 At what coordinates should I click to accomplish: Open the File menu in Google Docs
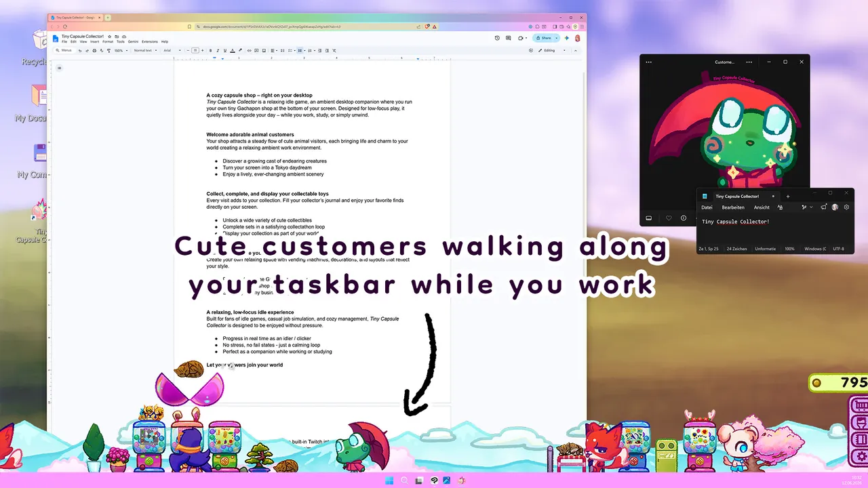tap(64, 41)
